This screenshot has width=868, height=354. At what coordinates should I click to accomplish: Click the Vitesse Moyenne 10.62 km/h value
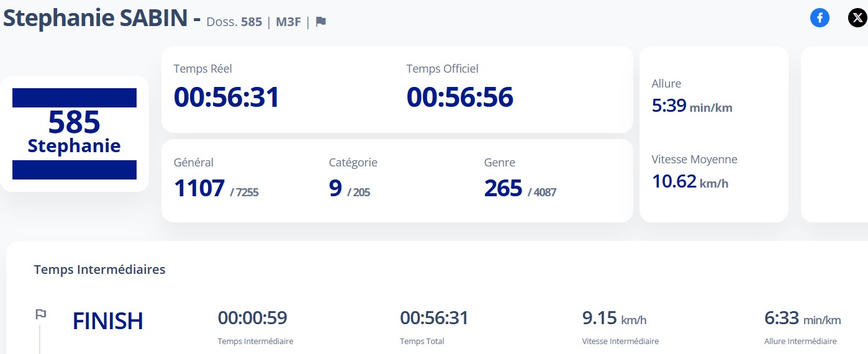point(690,182)
